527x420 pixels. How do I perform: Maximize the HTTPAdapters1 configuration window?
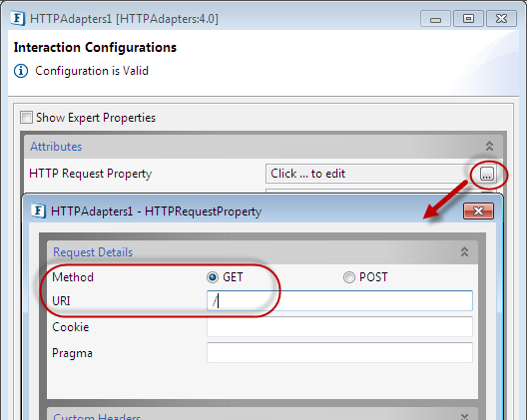(468, 19)
